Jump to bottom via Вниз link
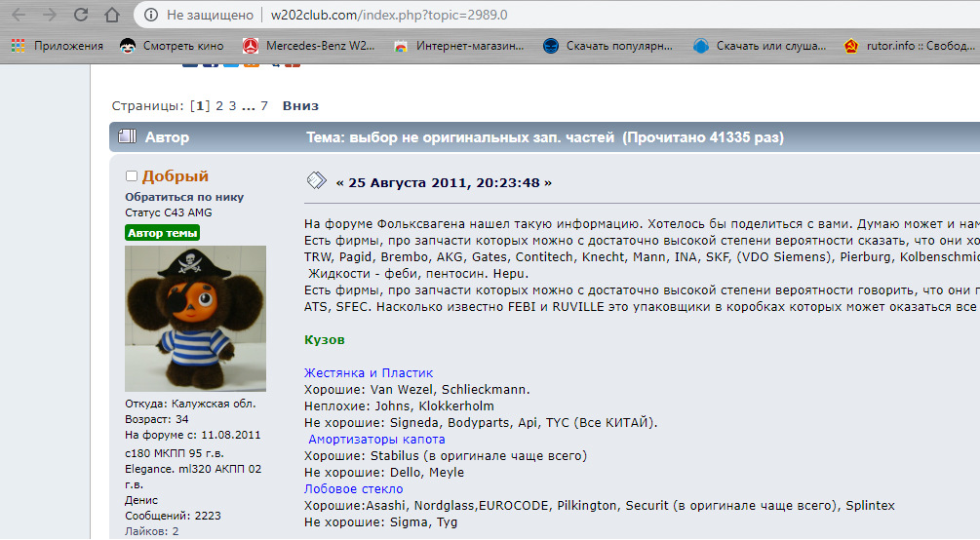 pyautogui.click(x=300, y=105)
